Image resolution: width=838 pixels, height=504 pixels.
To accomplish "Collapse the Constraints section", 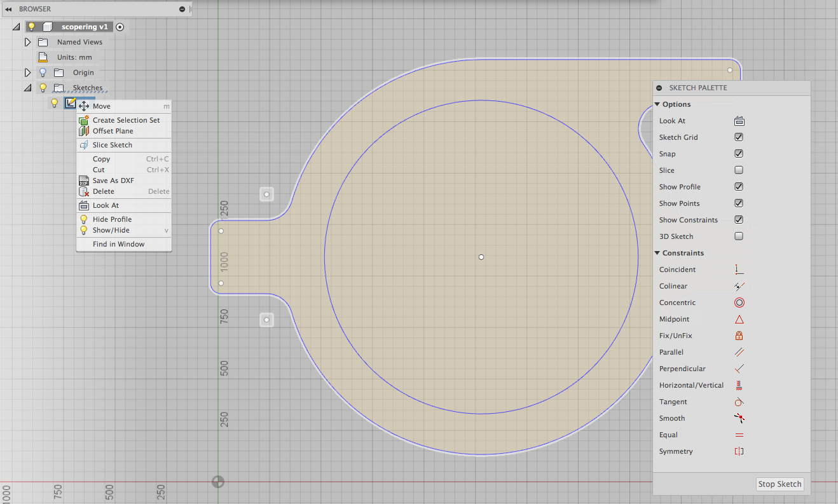I will click(657, 252).
